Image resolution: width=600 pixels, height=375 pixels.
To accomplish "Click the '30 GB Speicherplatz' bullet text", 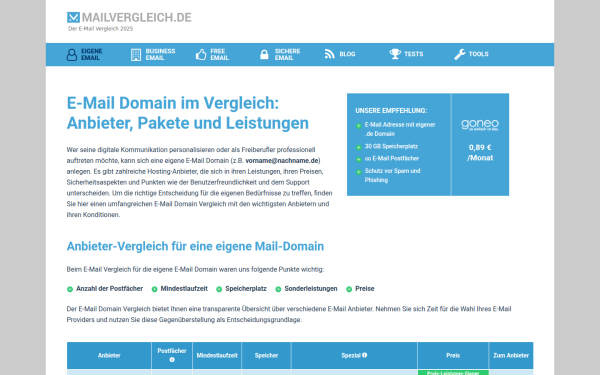I will pyautogui.click(x=391, y=146).
